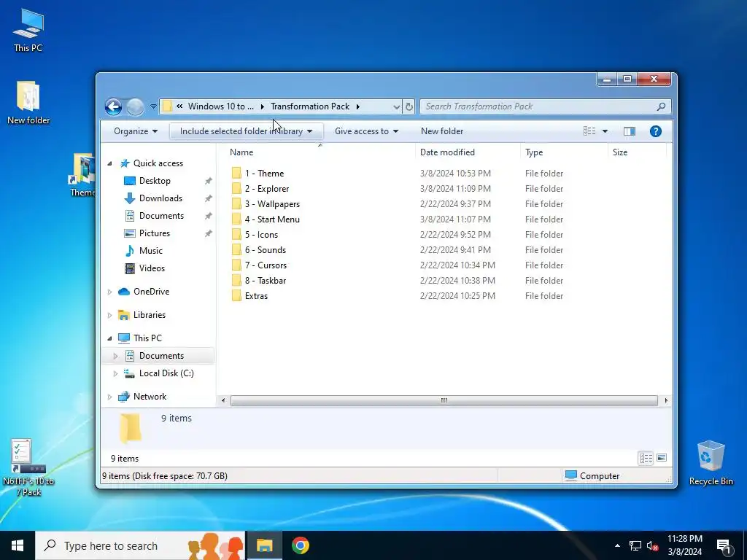Select OneDrive cloud icon in sidebar
The width and height of the screenshot is (747, 560).
point(124,292)
